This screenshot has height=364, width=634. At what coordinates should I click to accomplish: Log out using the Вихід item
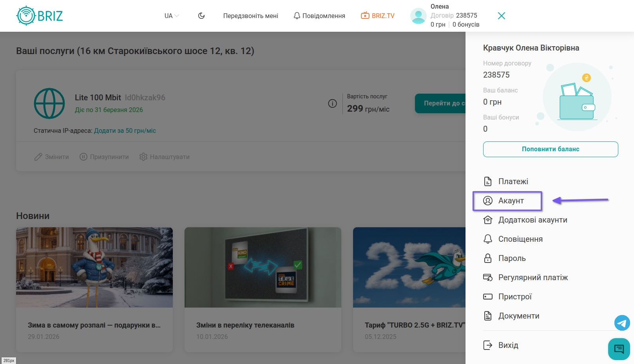click(x=508, y=345)
